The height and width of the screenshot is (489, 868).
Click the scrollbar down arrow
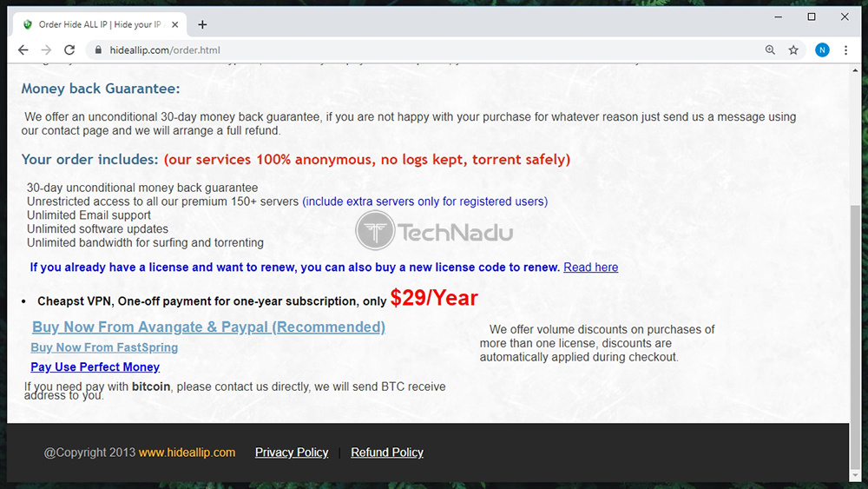click(x=855, y=476)
